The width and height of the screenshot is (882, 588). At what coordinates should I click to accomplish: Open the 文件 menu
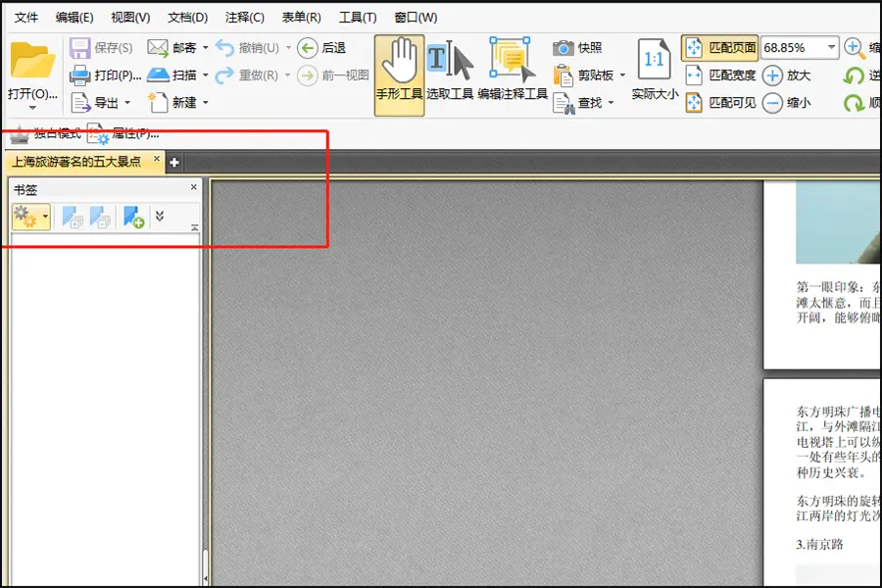(25, 18)
